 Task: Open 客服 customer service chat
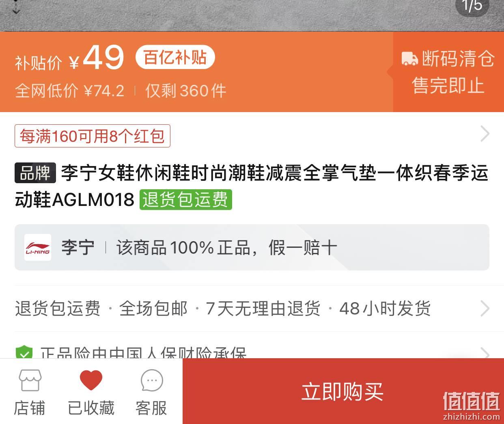click(151, 392)
